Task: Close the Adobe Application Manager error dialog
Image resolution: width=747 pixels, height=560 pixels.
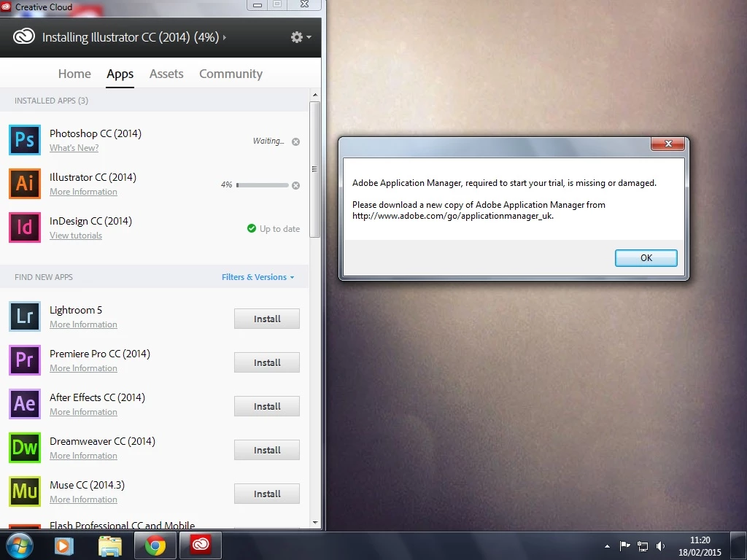Action: point(668,144)
